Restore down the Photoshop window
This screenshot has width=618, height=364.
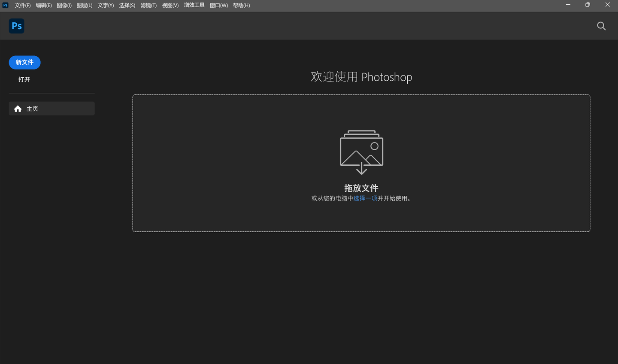588,5
